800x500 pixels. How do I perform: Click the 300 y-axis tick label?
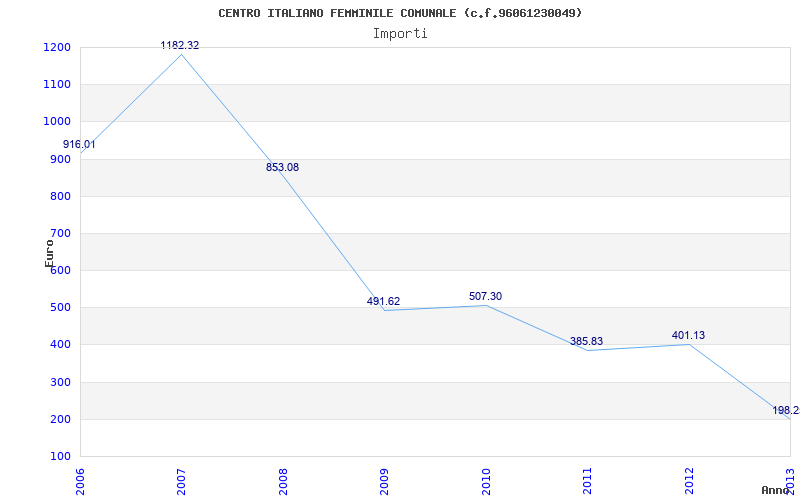point(60,382)
